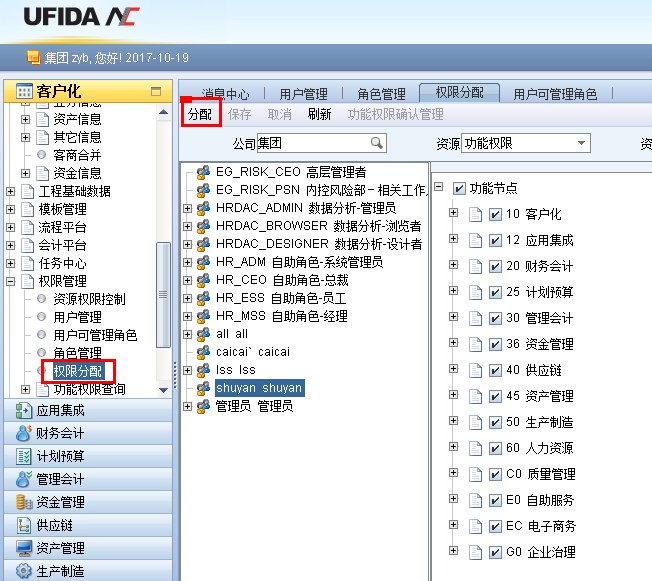Click the 工程基础数据 document icon
This screenshot has width=652, height=581.
pyautogui.click(x=27, y=191)
